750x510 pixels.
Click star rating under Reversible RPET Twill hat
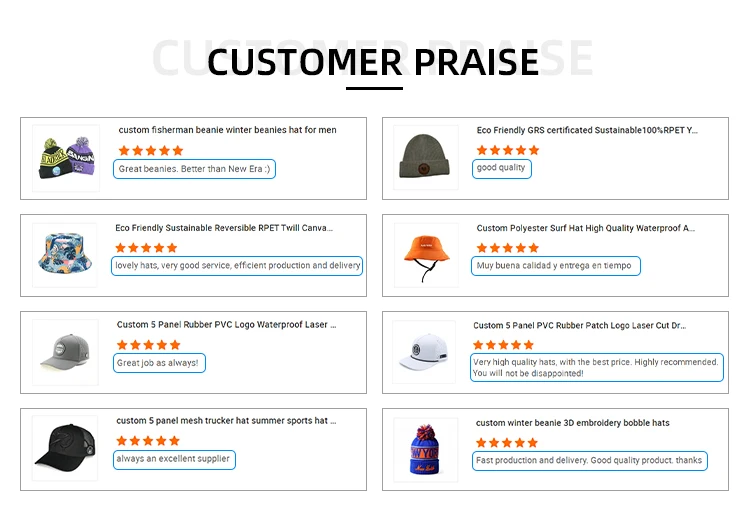click(x=146, y=247)
